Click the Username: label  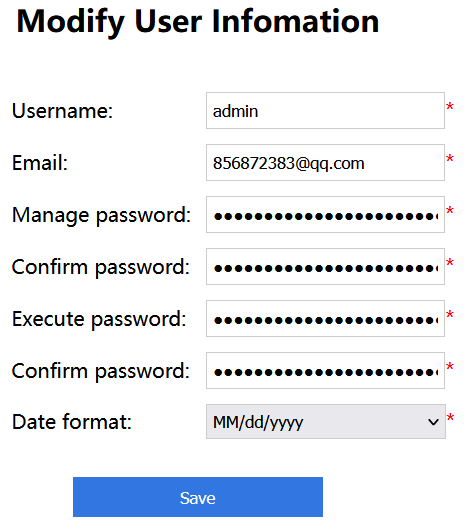click(62, 110)
